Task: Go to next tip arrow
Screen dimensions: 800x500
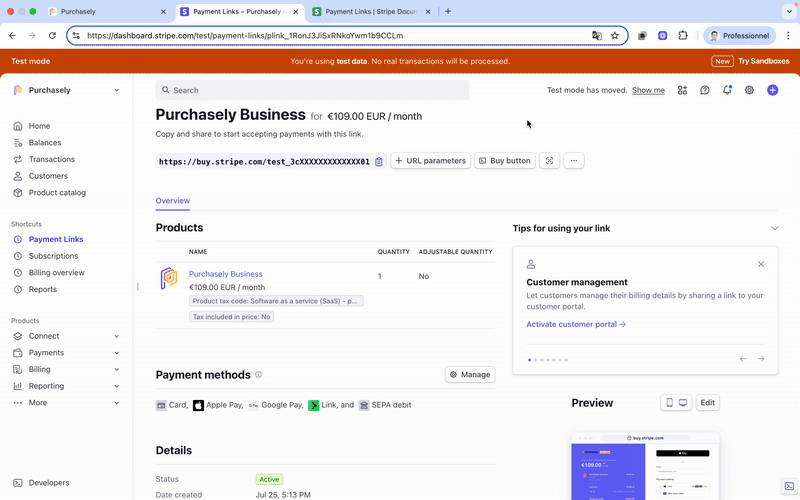Action: (761, 359)
